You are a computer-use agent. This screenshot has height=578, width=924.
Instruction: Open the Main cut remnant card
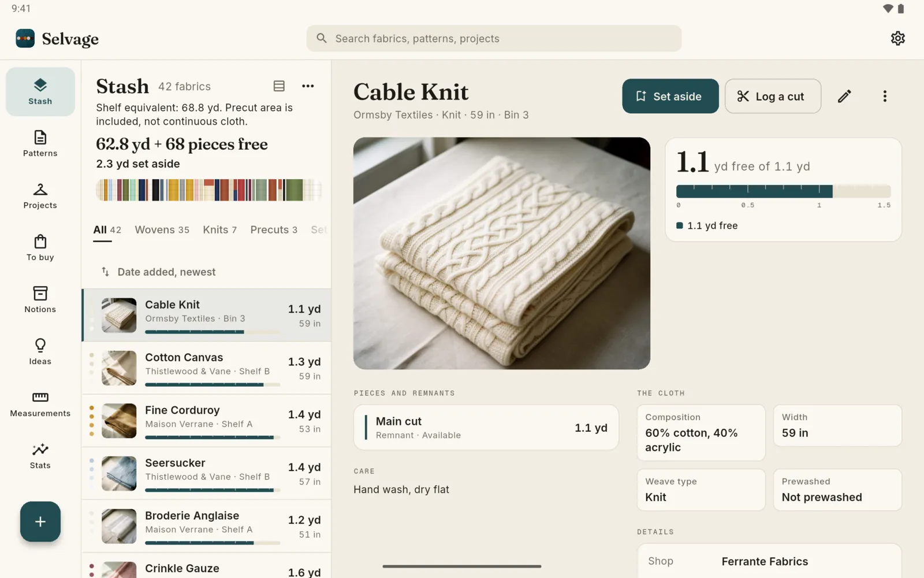486,427
